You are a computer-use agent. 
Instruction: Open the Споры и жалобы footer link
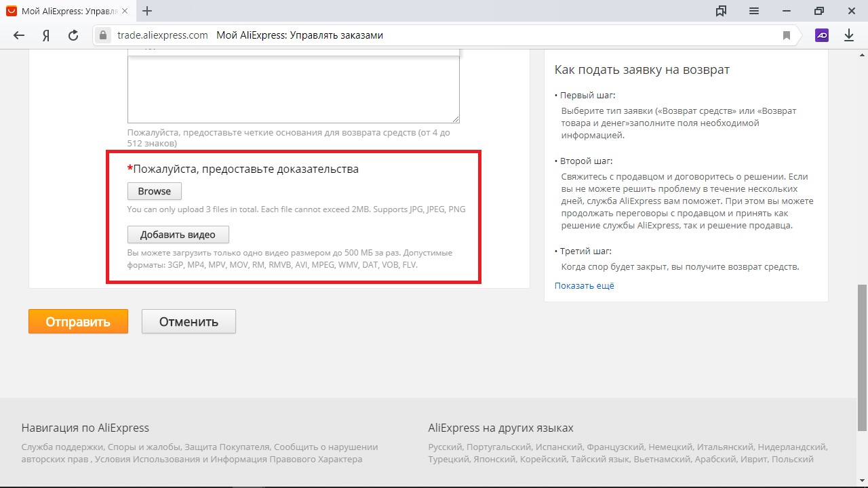144,447
